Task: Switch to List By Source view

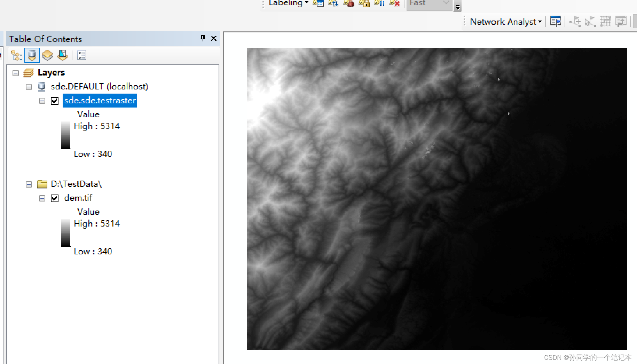Action: 32,55
